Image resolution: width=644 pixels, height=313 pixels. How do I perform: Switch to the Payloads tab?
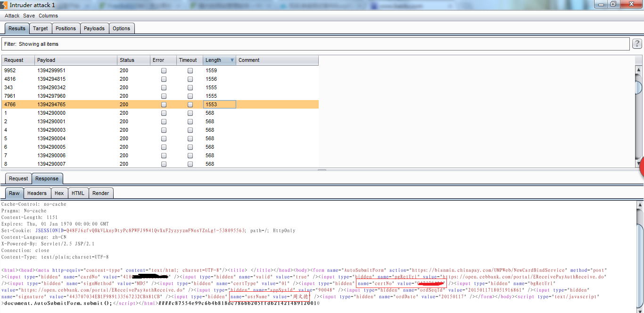coord(94,28)
